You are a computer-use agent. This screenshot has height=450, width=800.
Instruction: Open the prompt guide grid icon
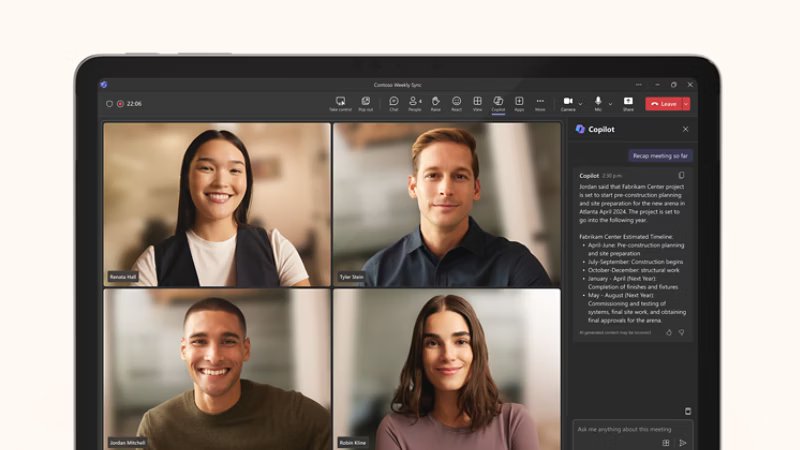666,443
